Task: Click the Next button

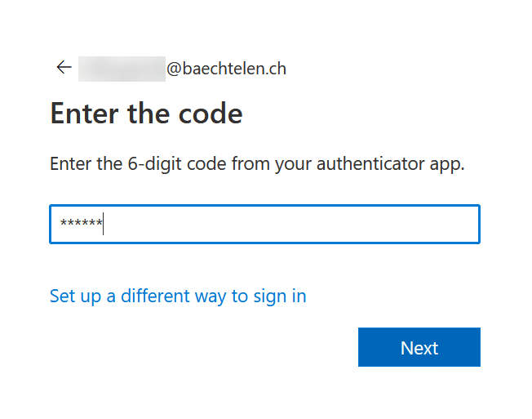Action: click(419, 348)
